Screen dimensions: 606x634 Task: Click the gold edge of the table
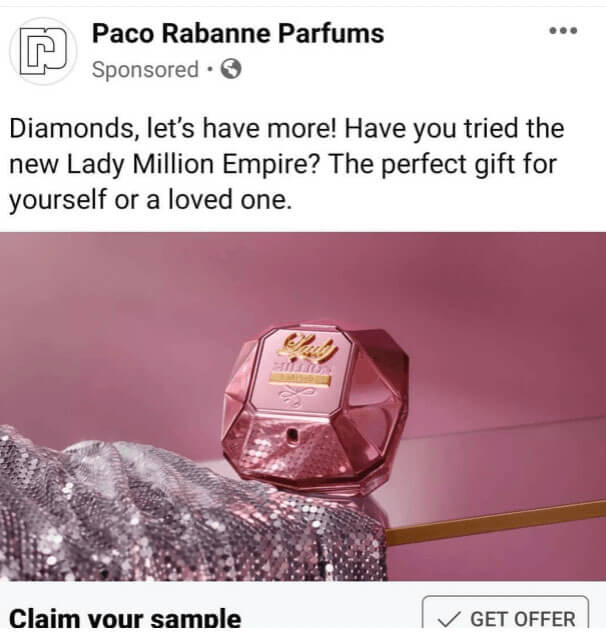tap(496, 524)
